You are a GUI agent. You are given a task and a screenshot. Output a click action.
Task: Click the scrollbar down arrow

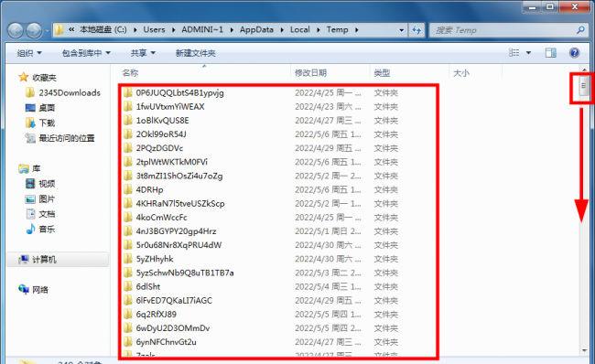(584, 350)
